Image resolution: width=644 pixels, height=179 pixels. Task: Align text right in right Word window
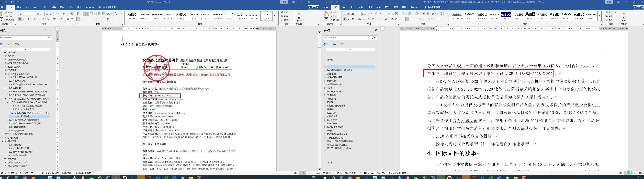coord(411,19)
